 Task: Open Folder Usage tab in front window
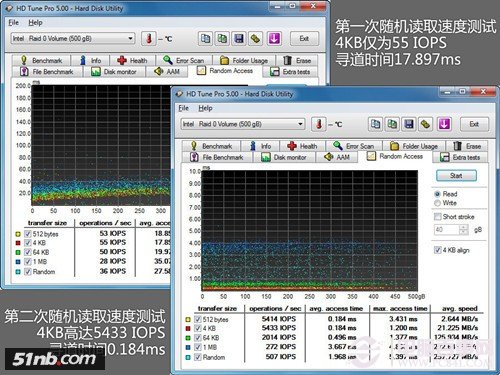(414, 146)
